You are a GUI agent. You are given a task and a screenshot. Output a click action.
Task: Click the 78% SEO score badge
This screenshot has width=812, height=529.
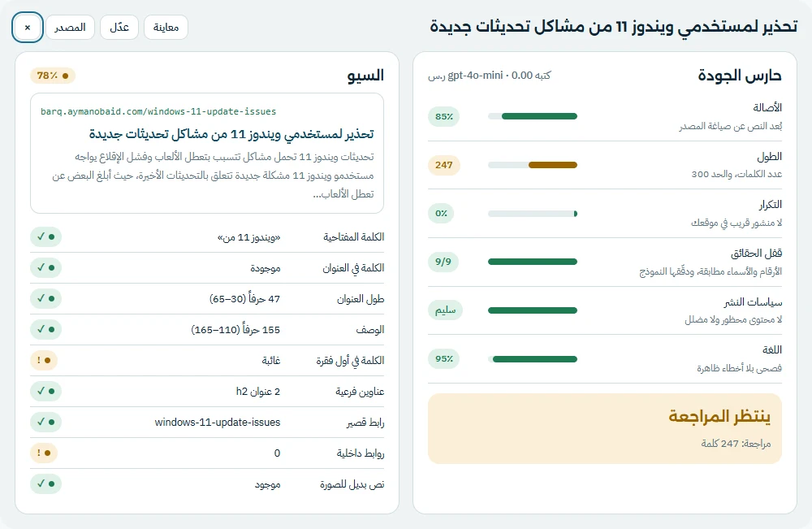click(x=53, y=76)
